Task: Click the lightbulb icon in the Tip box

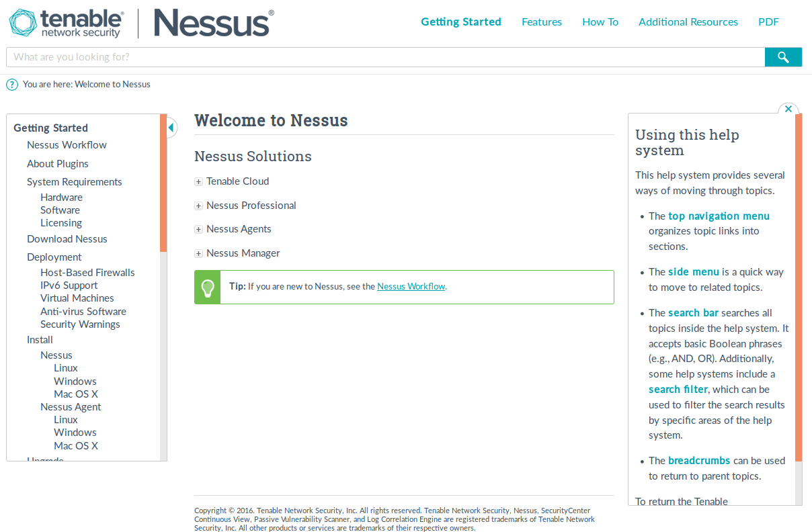Action: 206,286
